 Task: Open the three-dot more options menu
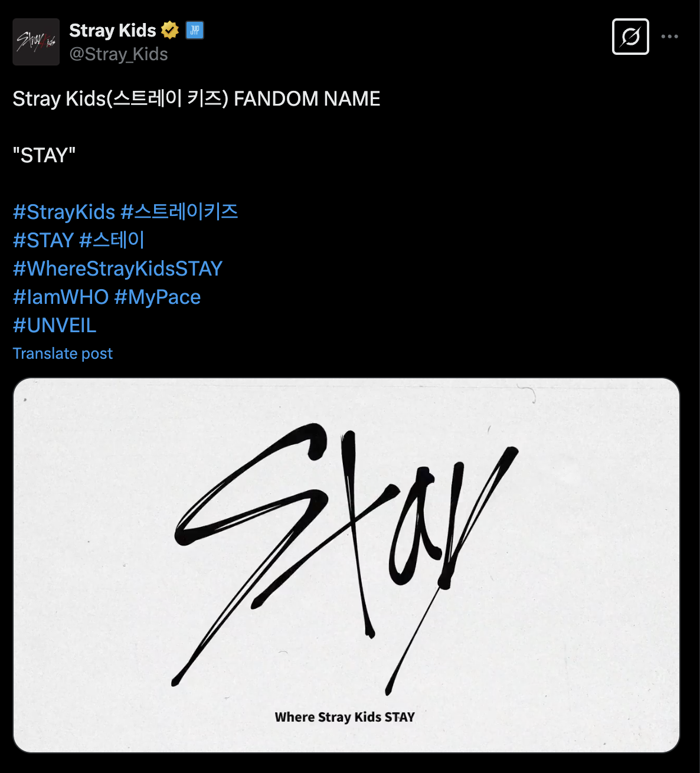click(x=670, y=37)
